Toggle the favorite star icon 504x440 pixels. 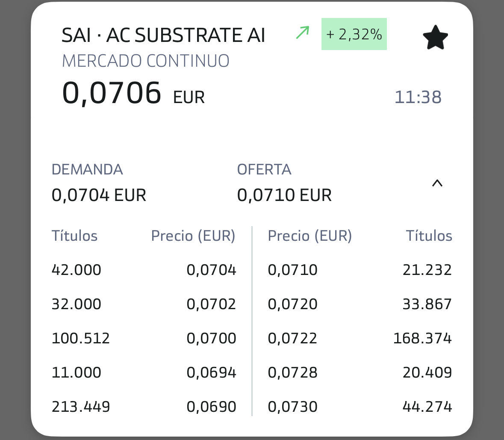tap(435, 38)
